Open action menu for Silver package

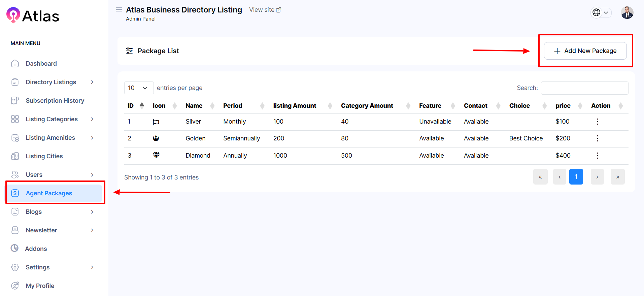[x=597, y=122]
